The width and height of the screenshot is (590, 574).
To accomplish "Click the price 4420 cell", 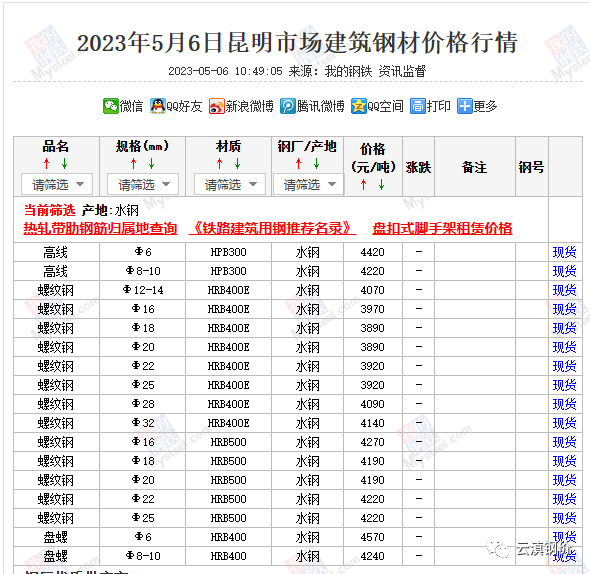I will (373, 252).
